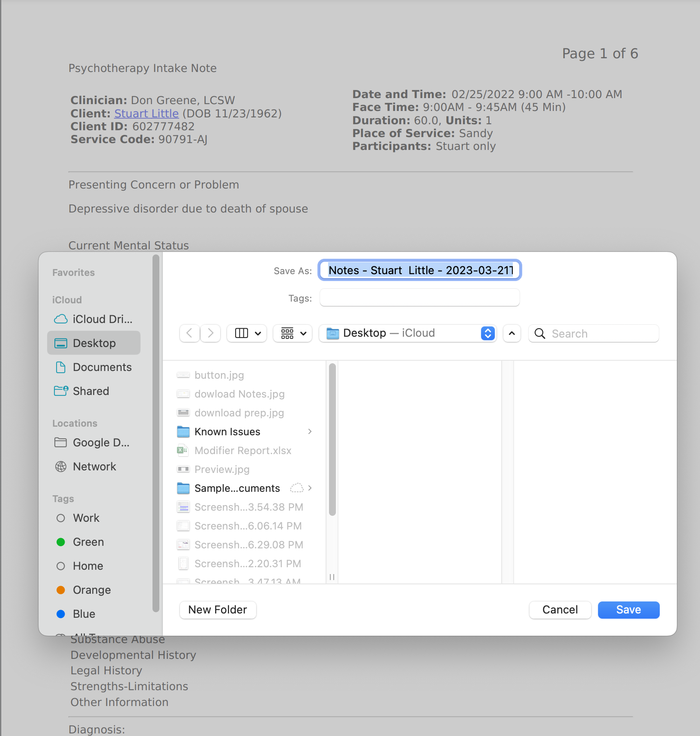Save the file with the Save button
This screenshot has width=700, height=736.
[628, 610]
